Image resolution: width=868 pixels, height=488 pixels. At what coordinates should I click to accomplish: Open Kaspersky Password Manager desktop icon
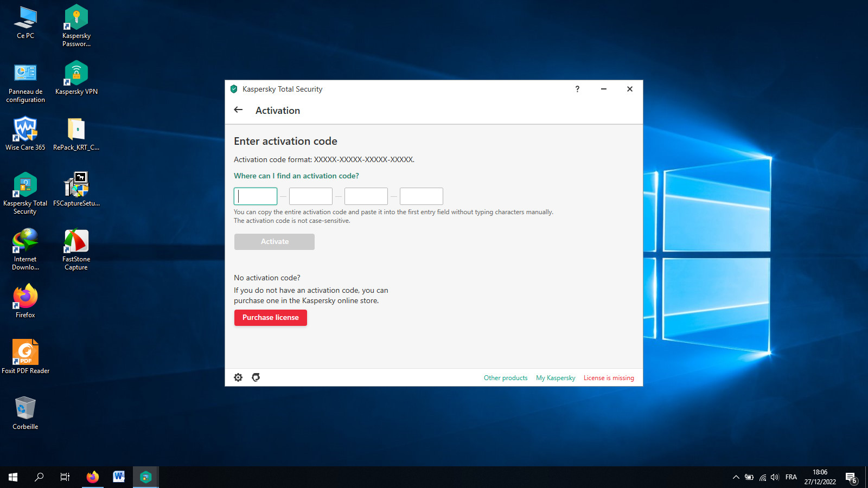[x=76, y=26]
